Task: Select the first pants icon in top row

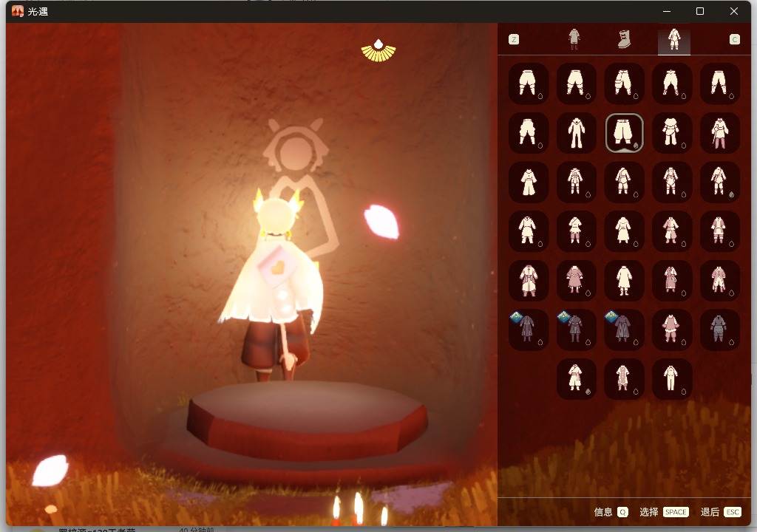Action: point(528,83)
